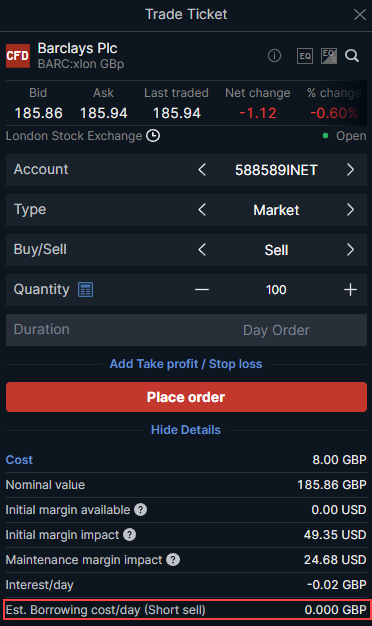The image size is (372, 626).
Task: Switch to the next account
Action: (x=350, y=170)
